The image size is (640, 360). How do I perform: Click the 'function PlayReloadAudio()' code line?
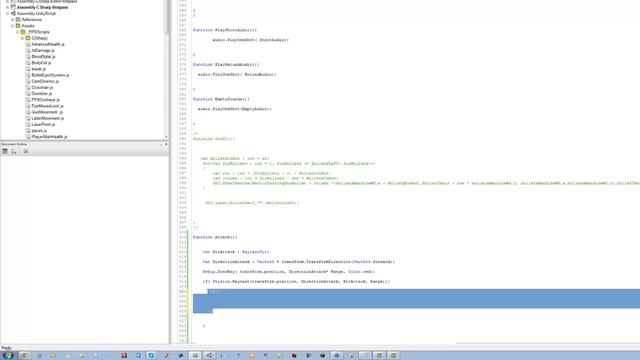(226, 64)
